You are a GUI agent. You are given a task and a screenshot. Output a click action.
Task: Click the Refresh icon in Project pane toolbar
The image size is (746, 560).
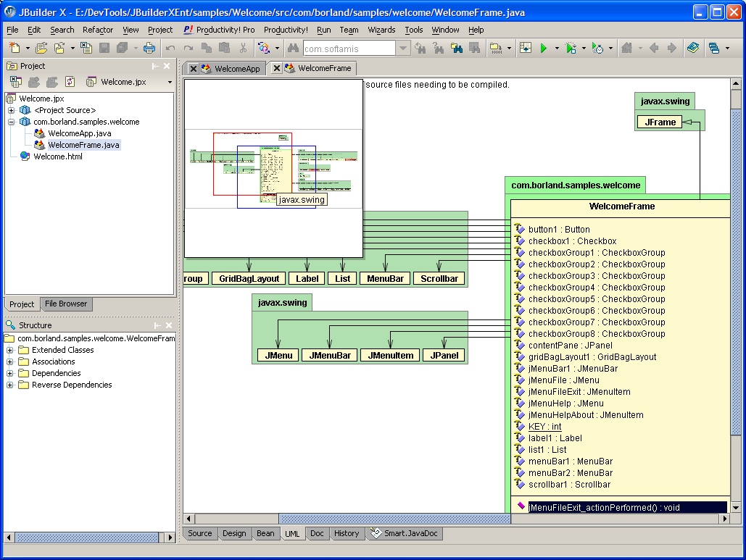(70, 82)
